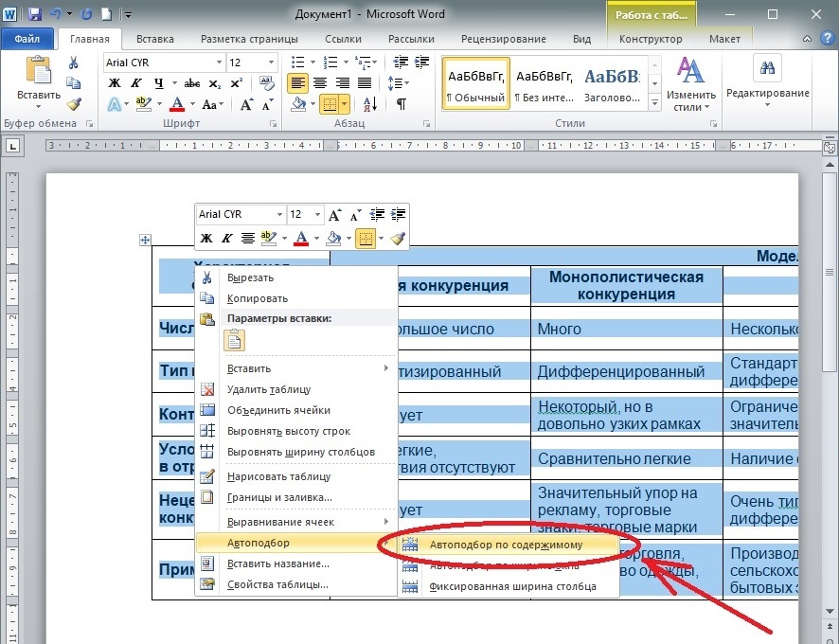Click the ribbon Copy icon
839x644 pixels.
pos(73,83)
